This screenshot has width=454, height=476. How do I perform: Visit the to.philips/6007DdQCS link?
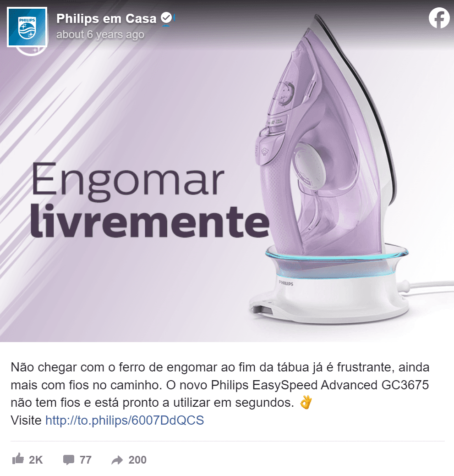coord(125,421)
